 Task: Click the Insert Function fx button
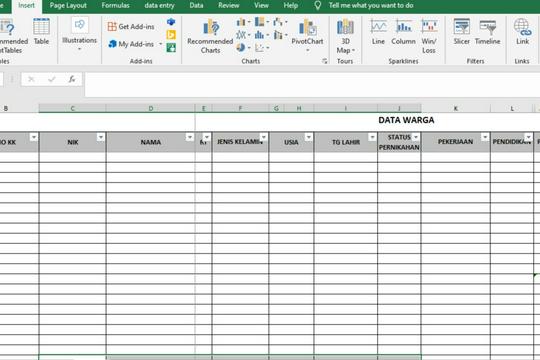(x=72, y=79)
